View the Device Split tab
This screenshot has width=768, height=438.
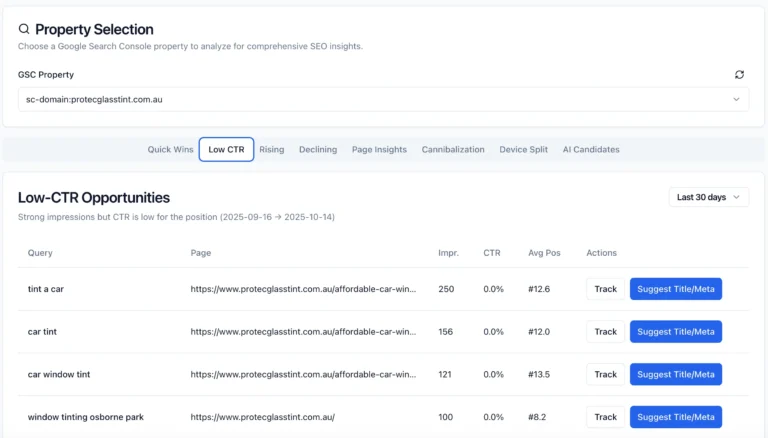pos(524,150)
